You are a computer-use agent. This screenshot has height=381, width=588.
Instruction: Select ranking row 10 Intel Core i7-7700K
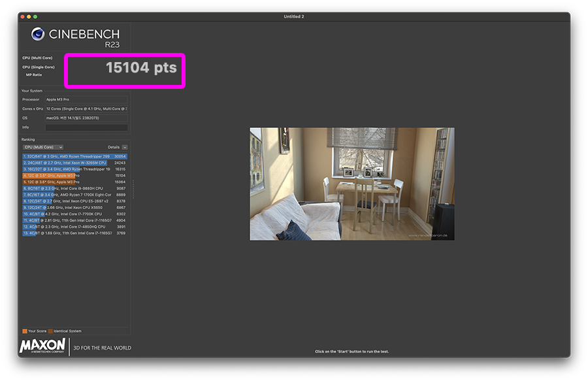click(x=74, y=214)
